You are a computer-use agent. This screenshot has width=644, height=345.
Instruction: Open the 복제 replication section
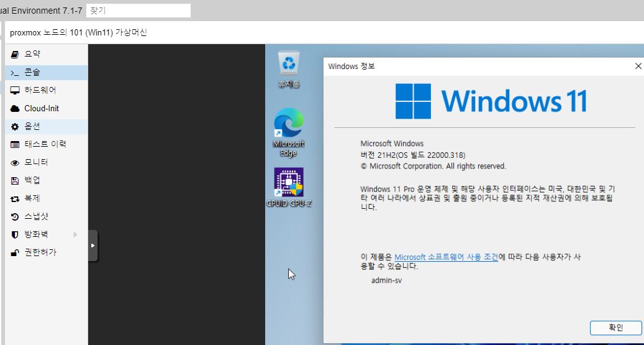(x=47, y=198)
